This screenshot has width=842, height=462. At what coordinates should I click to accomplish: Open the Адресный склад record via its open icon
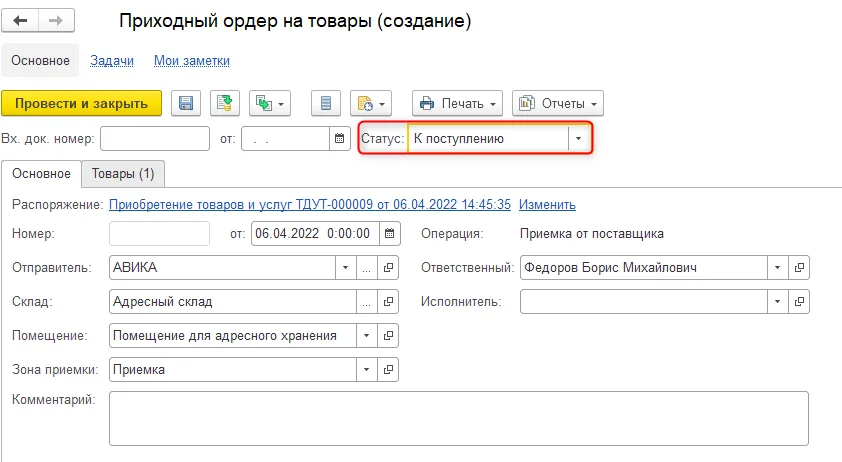coord(388,302)
